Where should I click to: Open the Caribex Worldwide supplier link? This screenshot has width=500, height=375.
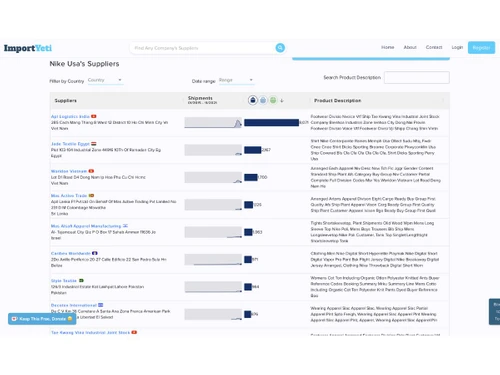(71, 253)
